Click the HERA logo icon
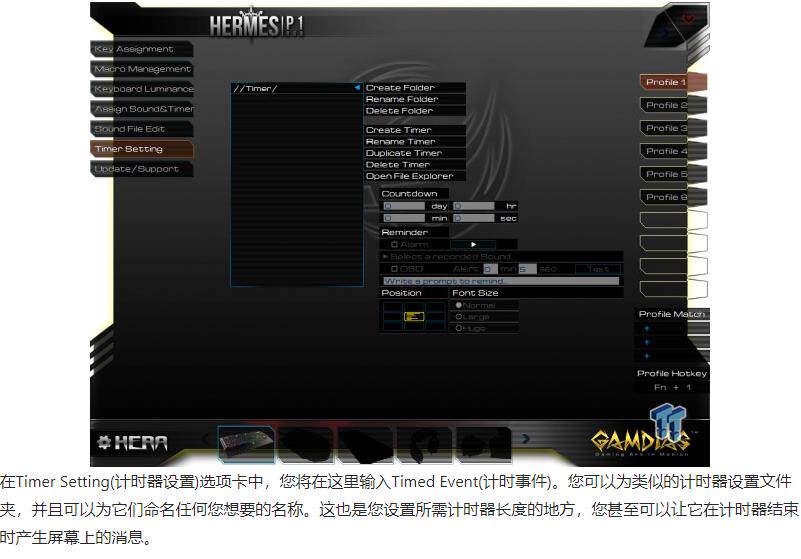The width and height of the screenshot is (801, 559). pyautogui.click(x=131, y=442)
